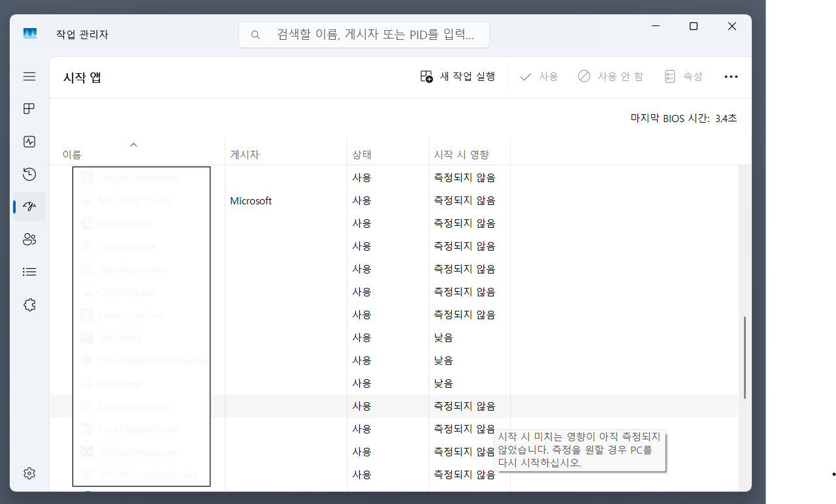The height and width of the screenshot is (504, 836).
Task: Click the Task Manager app logo
Action: 30,34
